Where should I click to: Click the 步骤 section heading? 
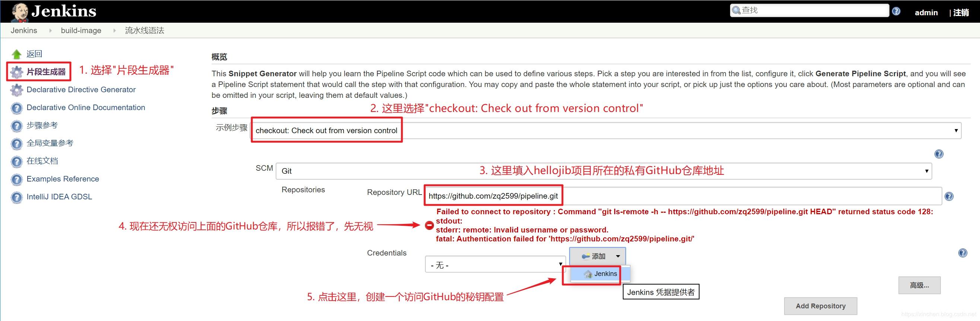click(x=219, y=111)
